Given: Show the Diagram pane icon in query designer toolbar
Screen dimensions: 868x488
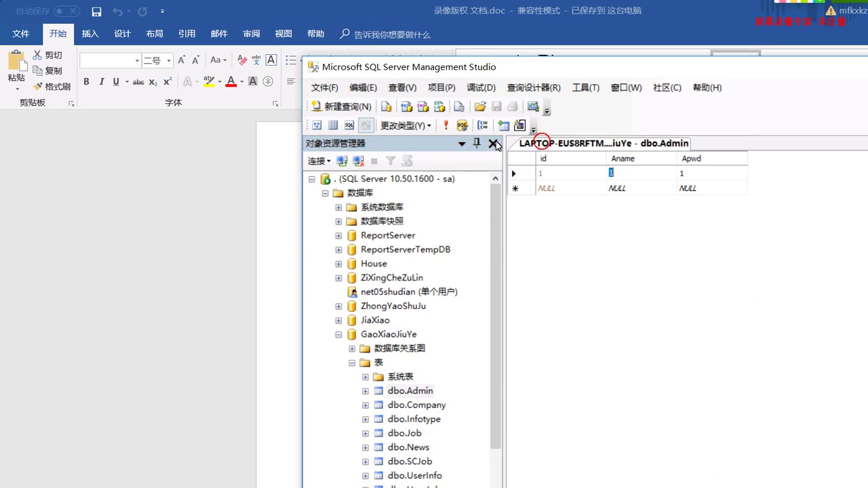Looking at the screenshot, I should 317,125.
